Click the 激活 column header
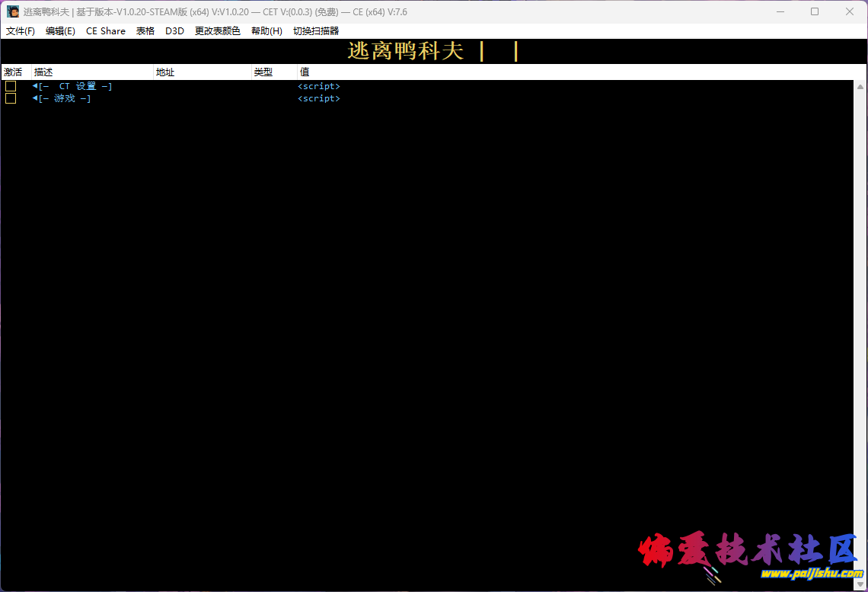This screenshot has width=868, height=592. pyautogui.click(x=13, y=72)
